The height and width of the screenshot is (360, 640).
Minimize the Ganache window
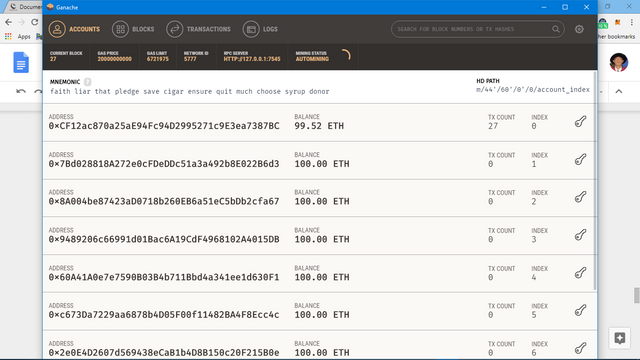point(544,7)
